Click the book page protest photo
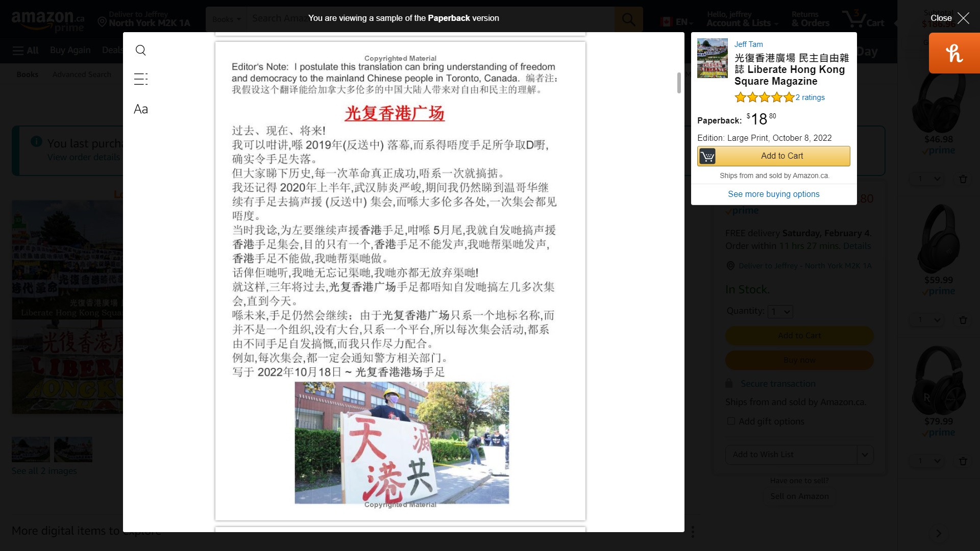This screenshot has width=980, height=551. (x=402, y=443)
